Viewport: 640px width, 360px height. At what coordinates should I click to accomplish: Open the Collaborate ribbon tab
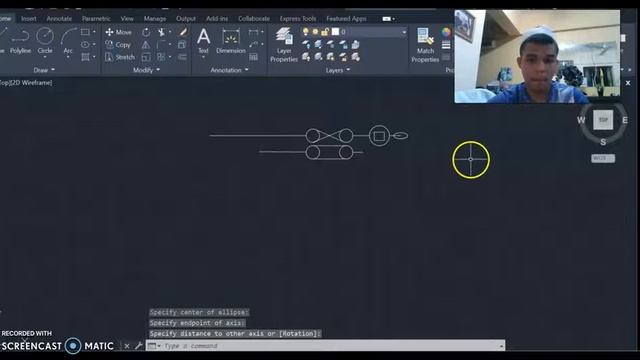click(x=253, y=19)
